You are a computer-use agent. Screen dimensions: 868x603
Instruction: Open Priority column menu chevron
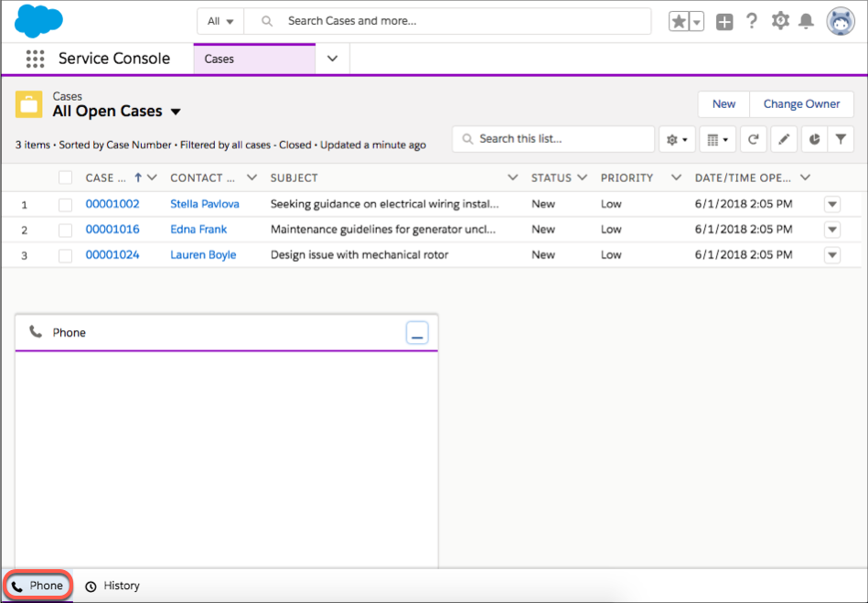(676, 178)
